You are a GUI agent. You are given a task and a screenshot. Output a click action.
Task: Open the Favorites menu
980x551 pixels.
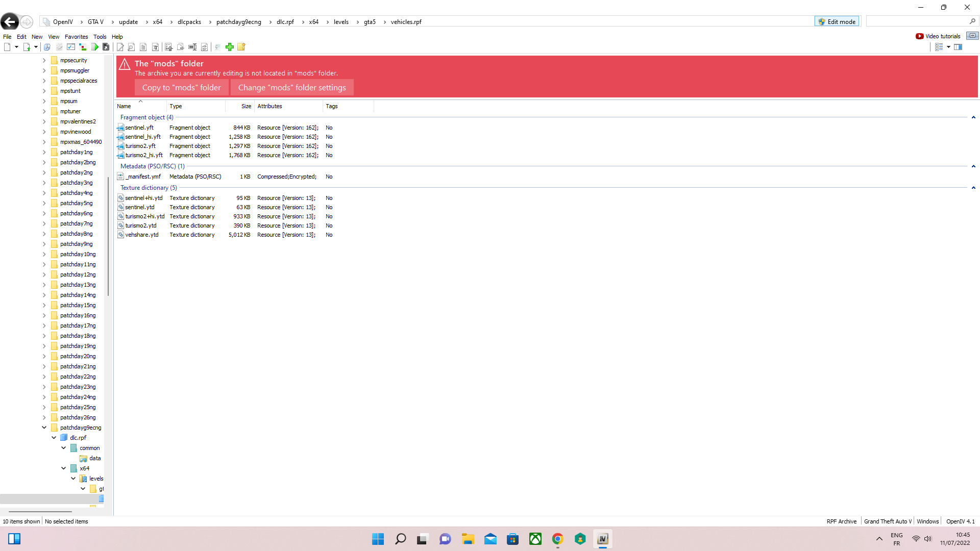click(x=76, y=37)
